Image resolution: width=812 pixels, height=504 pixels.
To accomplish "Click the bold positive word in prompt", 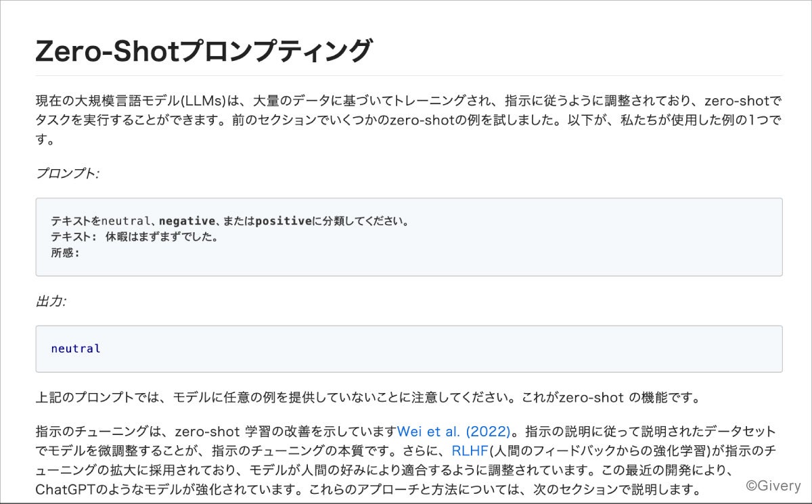I will tap(284, 221).
